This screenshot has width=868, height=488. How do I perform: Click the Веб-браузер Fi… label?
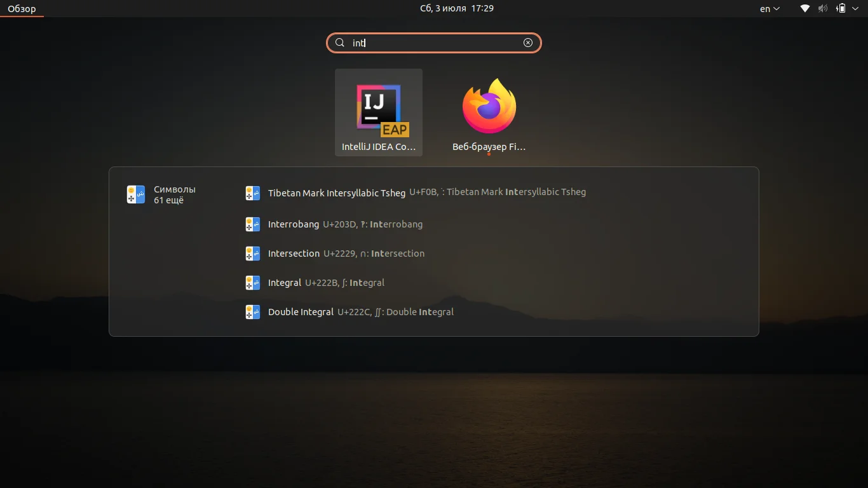click(x=489, y=147)
